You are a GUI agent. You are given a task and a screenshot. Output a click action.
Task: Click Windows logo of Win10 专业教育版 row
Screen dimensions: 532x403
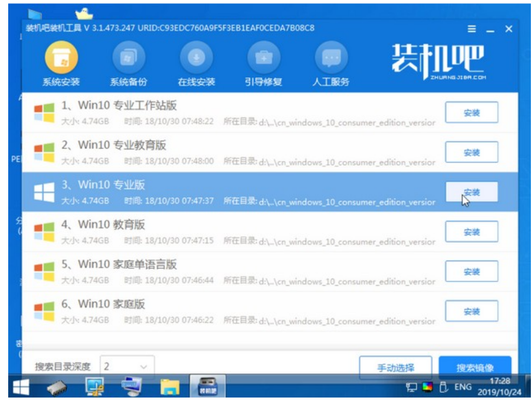[x=44, y=152]
